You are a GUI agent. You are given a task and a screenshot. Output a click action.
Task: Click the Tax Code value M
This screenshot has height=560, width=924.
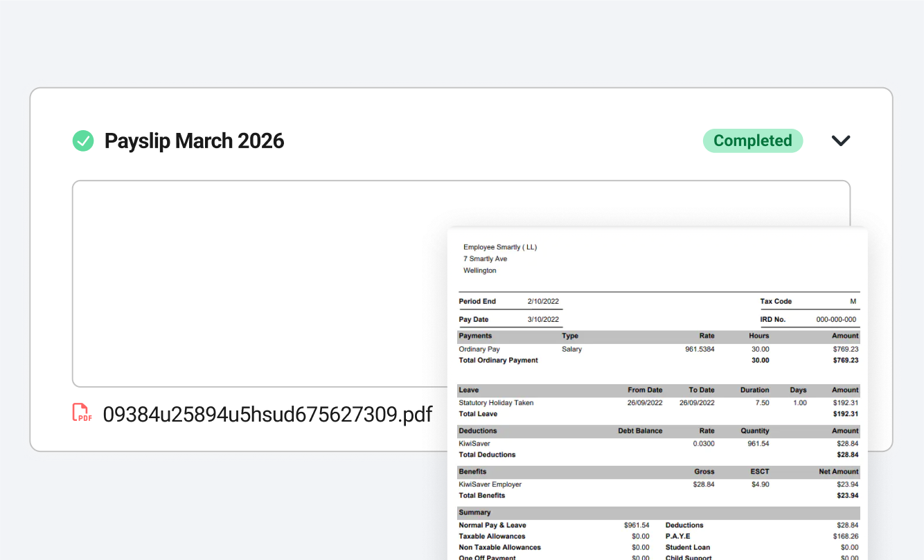tap(854, 301)
